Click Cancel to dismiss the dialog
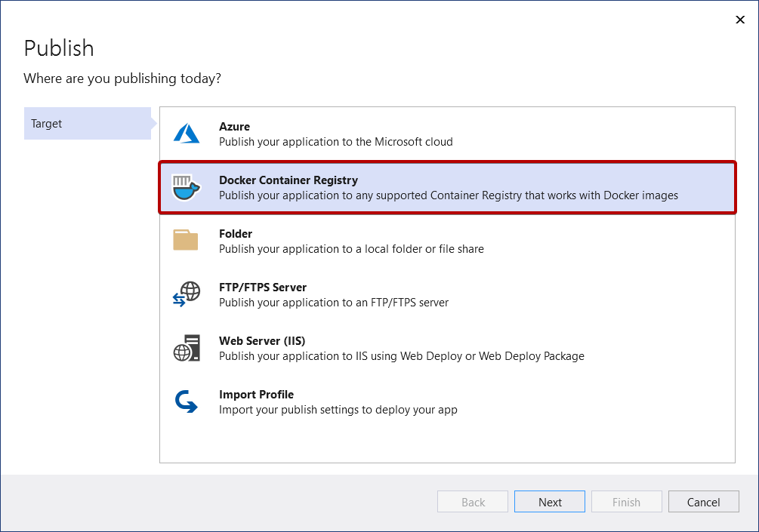 pos(703,501)
